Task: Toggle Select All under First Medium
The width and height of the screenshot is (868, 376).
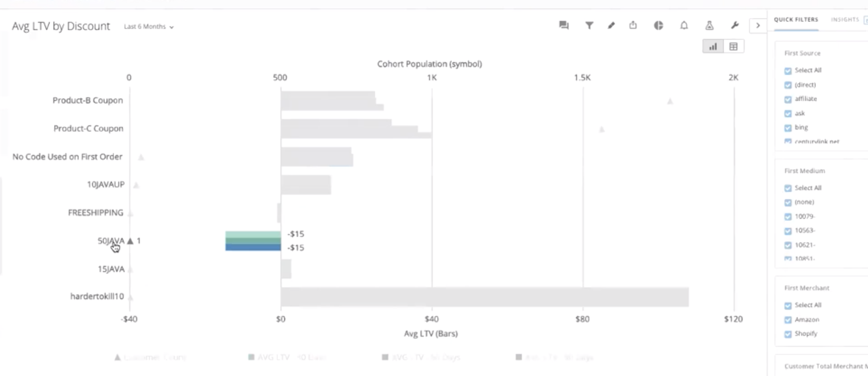Action: tap(788, 188)
